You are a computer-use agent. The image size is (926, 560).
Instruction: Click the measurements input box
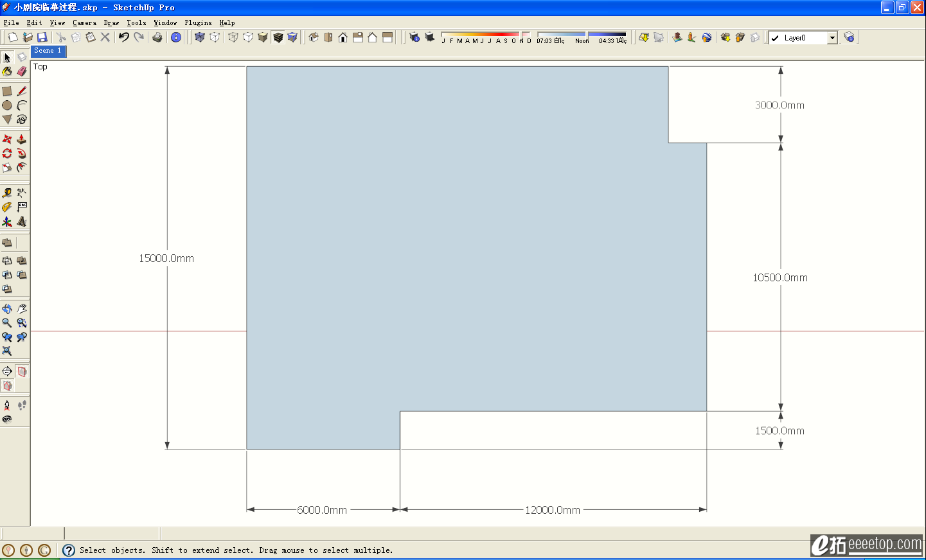click(112, 534)
